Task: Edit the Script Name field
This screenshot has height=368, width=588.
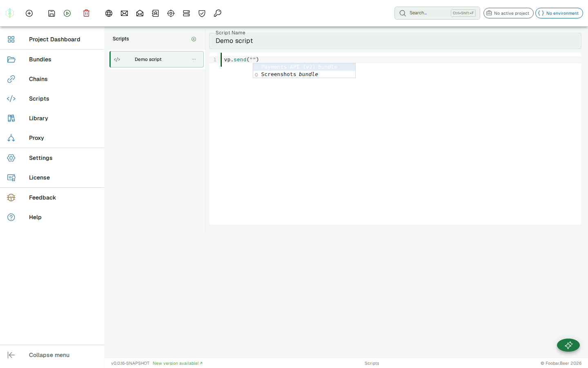Action: 395,41
